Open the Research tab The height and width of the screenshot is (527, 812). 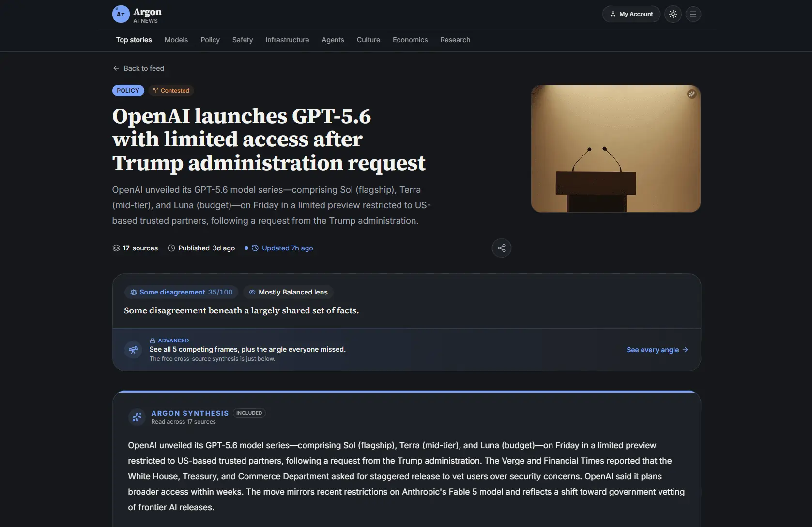[455, 40]
